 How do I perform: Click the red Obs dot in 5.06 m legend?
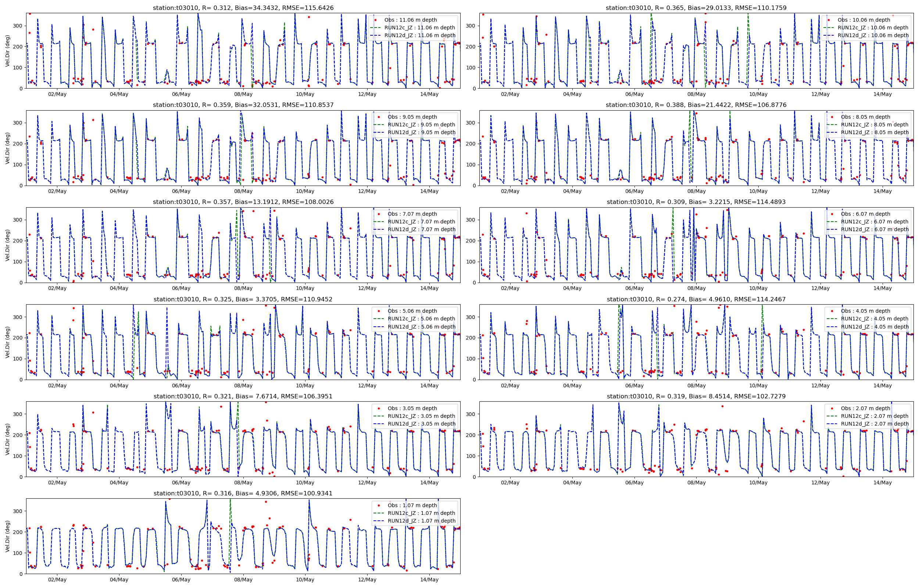[x=378, y=311]
